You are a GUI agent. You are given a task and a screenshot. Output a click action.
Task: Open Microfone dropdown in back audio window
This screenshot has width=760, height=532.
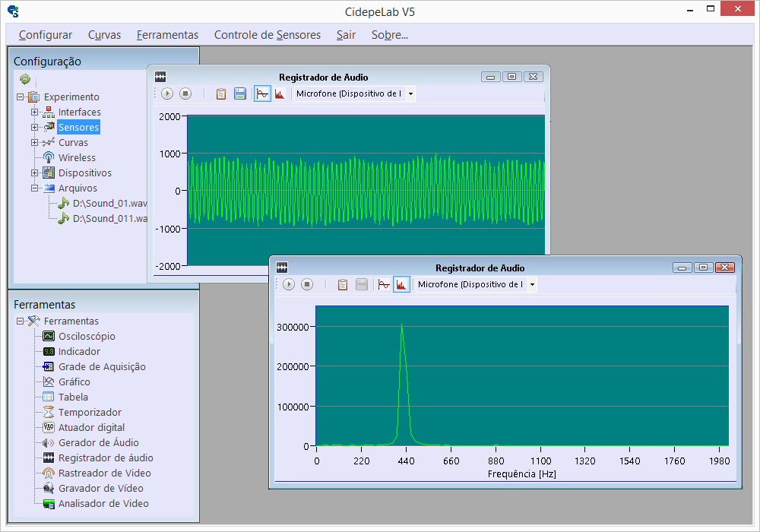point(410,94)
